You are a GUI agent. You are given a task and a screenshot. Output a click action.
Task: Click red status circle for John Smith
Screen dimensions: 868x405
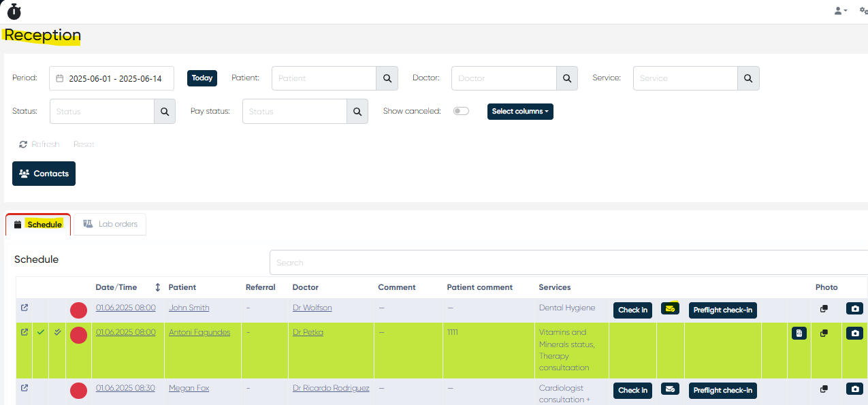78,310
